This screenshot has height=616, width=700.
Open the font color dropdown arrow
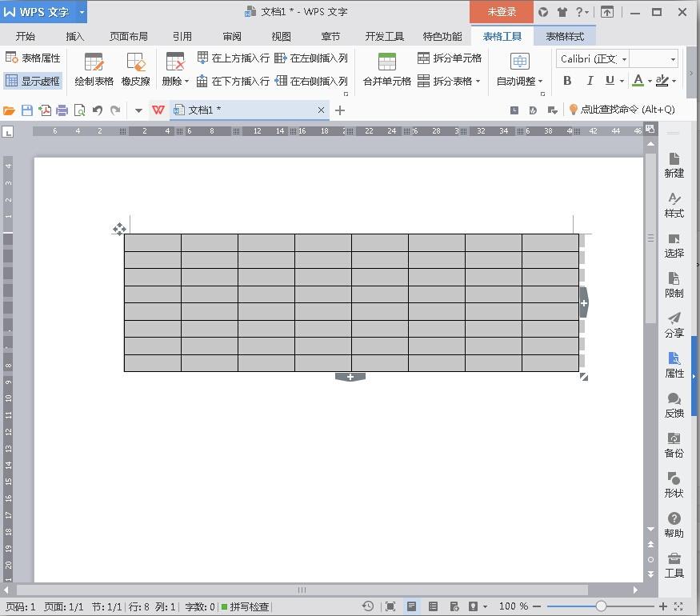click(650, 82)
